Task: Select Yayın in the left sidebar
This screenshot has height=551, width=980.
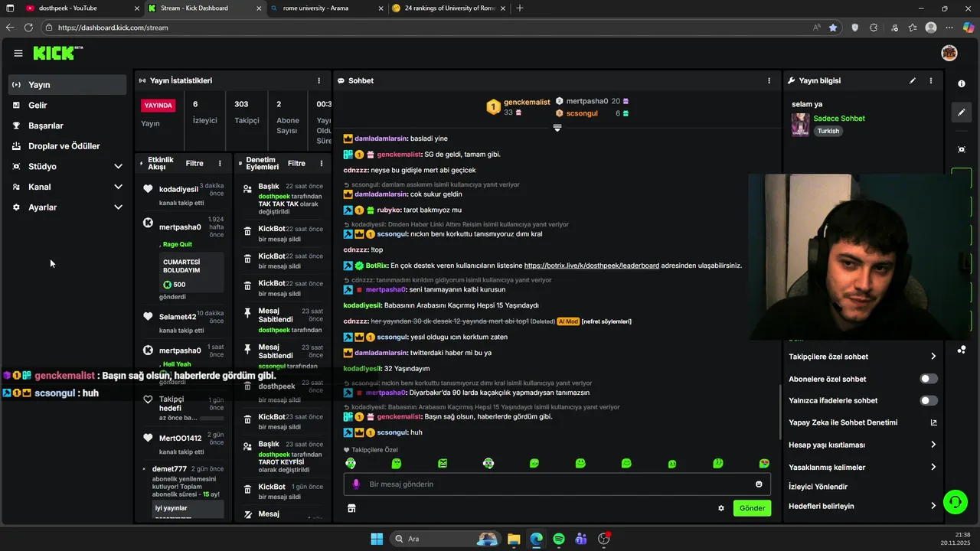Action: tap(67, 85)
